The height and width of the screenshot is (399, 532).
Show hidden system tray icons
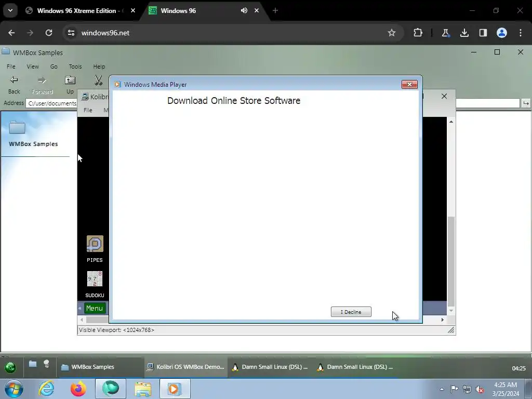pyautogui.click(x=442, y=389)
